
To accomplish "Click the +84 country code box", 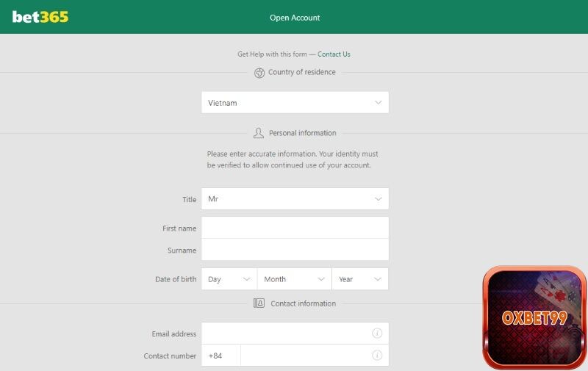I will (x=220, y=356).
